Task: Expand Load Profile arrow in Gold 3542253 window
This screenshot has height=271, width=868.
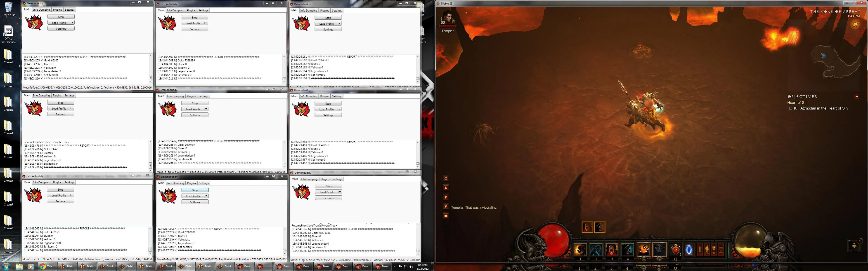Action: (339, 109)
